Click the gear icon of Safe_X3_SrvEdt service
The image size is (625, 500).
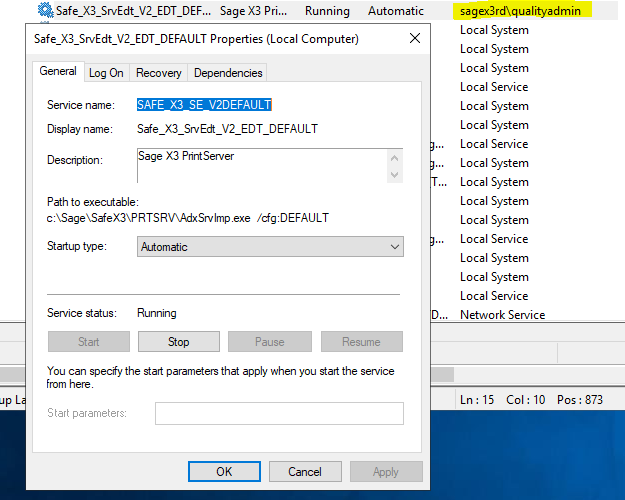tap(45, 11)
